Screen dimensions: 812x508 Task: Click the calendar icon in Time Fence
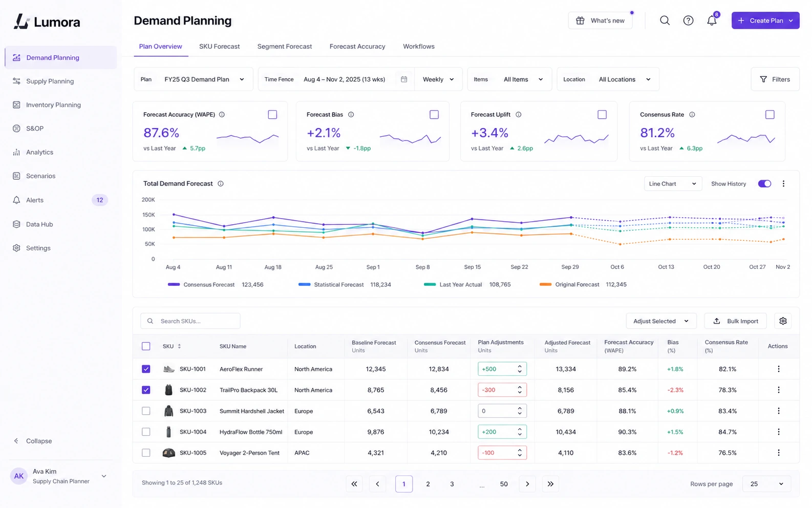point(404,79)
